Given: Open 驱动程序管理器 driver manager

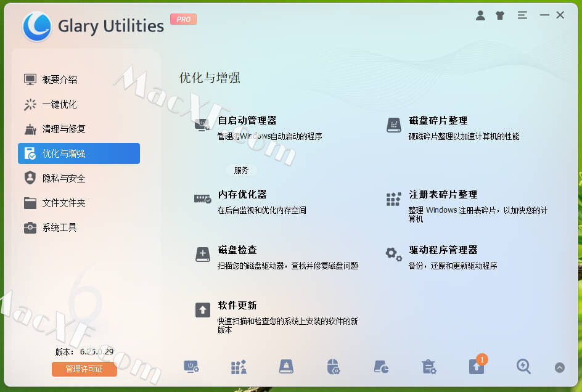Looking at the screenshot, I should point(443,250).
